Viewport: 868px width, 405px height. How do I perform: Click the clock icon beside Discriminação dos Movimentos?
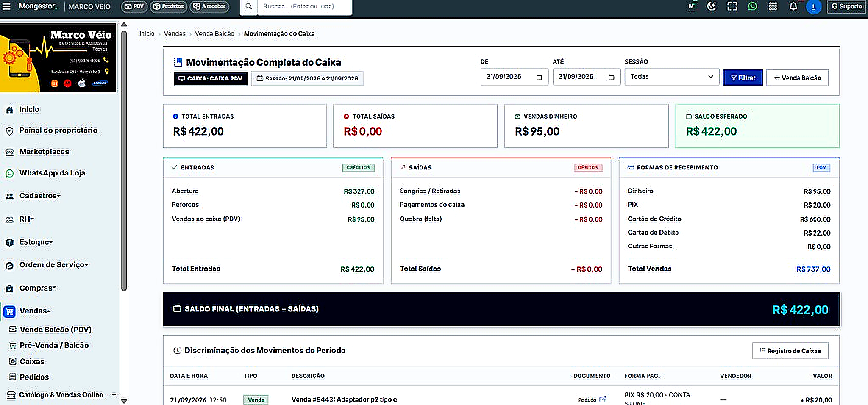click(178, 350)
